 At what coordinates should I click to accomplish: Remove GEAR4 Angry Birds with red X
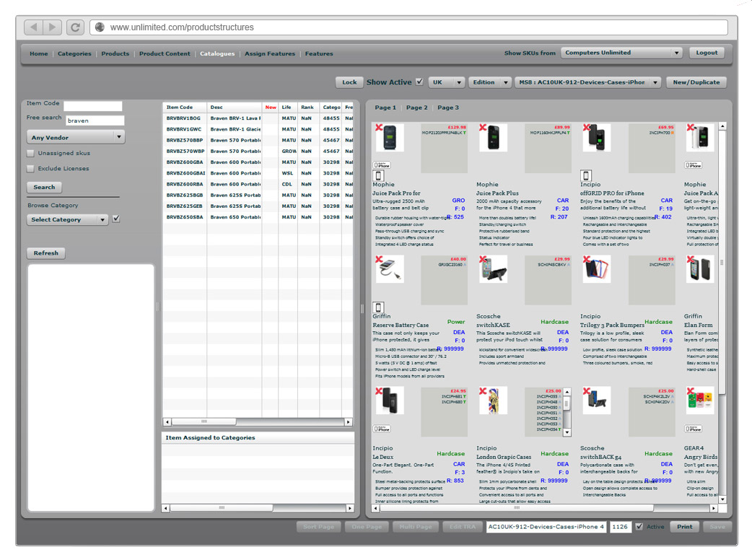coord(690,391)
